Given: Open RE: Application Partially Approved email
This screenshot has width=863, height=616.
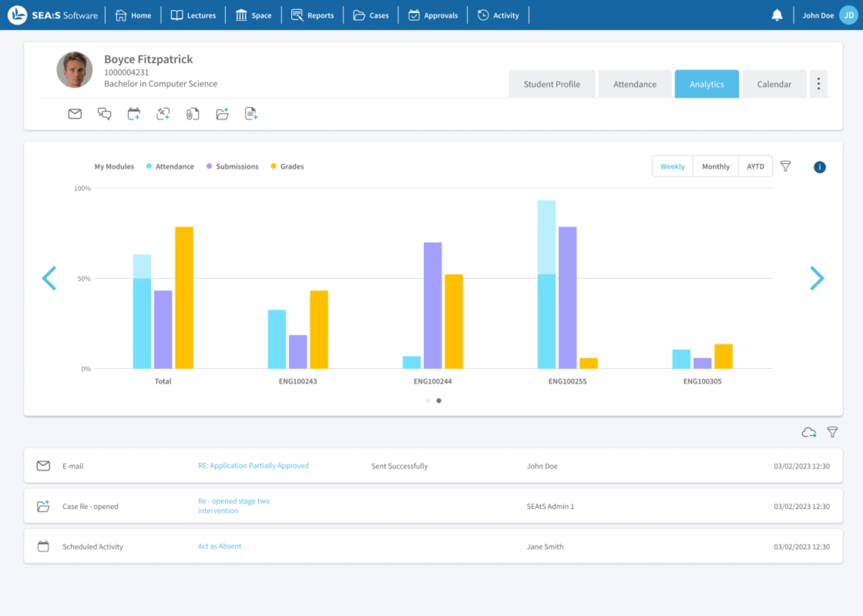Looking at the screenshot, I should (253, 465).
